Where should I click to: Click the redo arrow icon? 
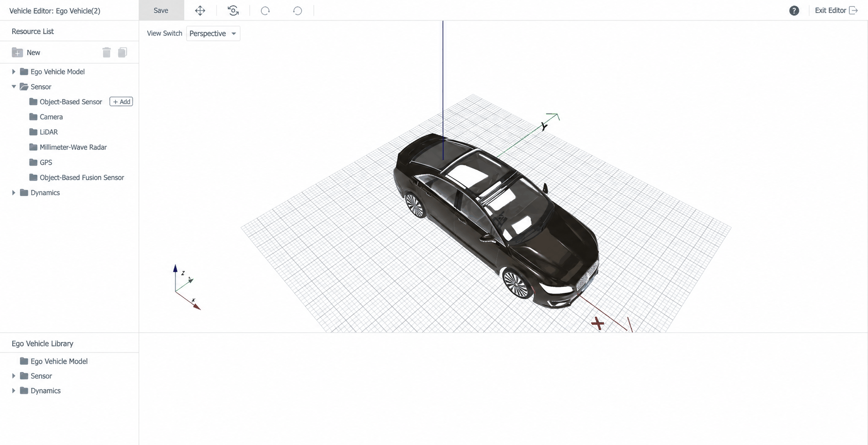point(265,10)
